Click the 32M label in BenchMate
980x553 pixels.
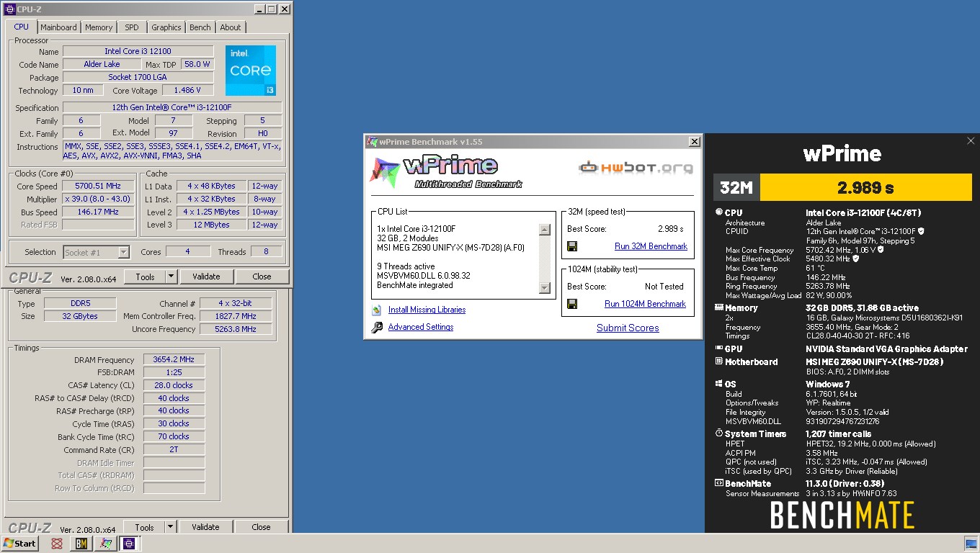[x=736, y=187]
